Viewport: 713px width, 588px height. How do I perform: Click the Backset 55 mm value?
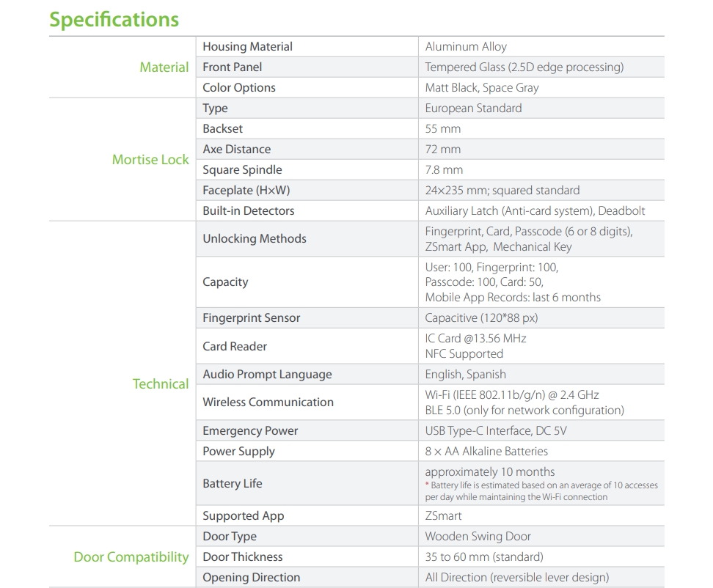coord(443,129)
